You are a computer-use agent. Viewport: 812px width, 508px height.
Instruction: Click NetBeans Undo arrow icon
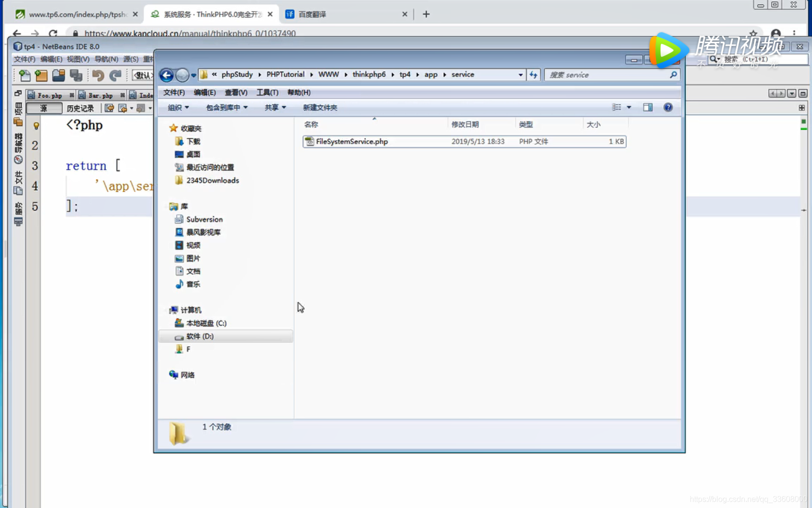[98, 75]
